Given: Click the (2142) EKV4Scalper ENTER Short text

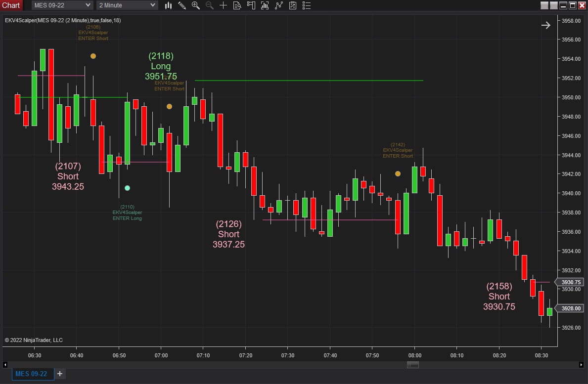Looking at the screenshot, I should [x=398, y=150].
